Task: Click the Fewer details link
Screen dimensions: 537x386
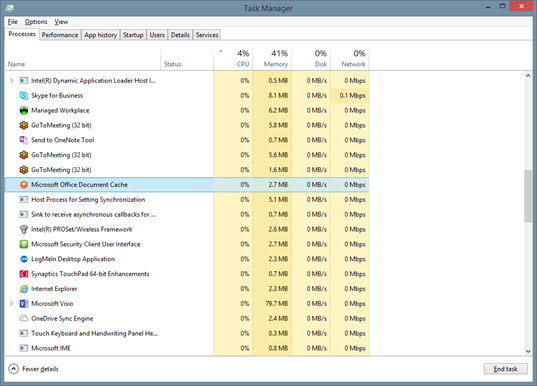Action: click(x=40, y=369)
